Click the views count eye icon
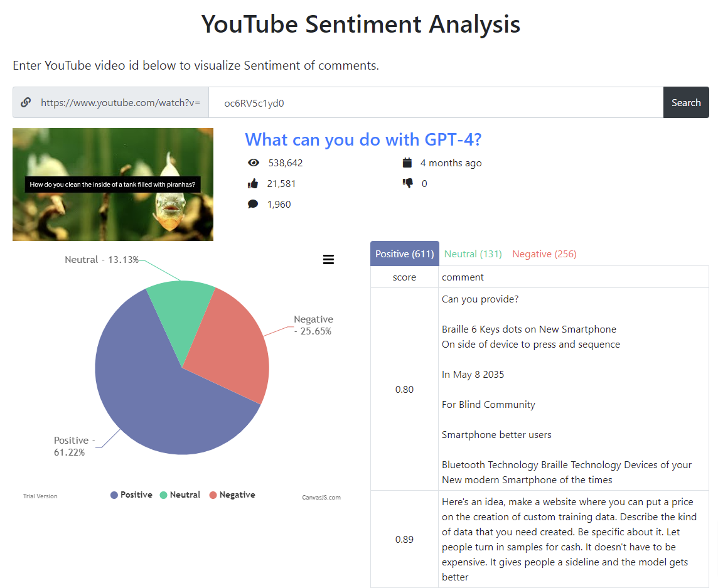This screenshot has height=588, width=718. (x=254, y=162)
